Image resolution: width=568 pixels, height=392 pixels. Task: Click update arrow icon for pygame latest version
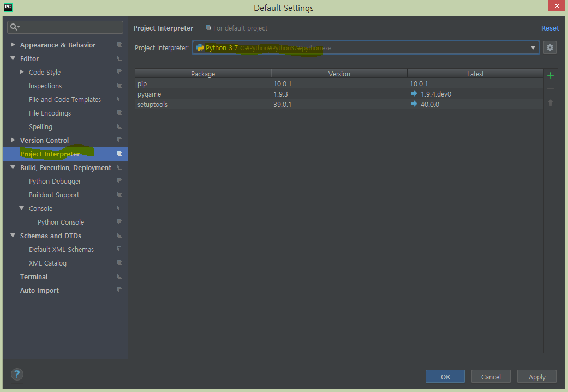coord(414,93)
